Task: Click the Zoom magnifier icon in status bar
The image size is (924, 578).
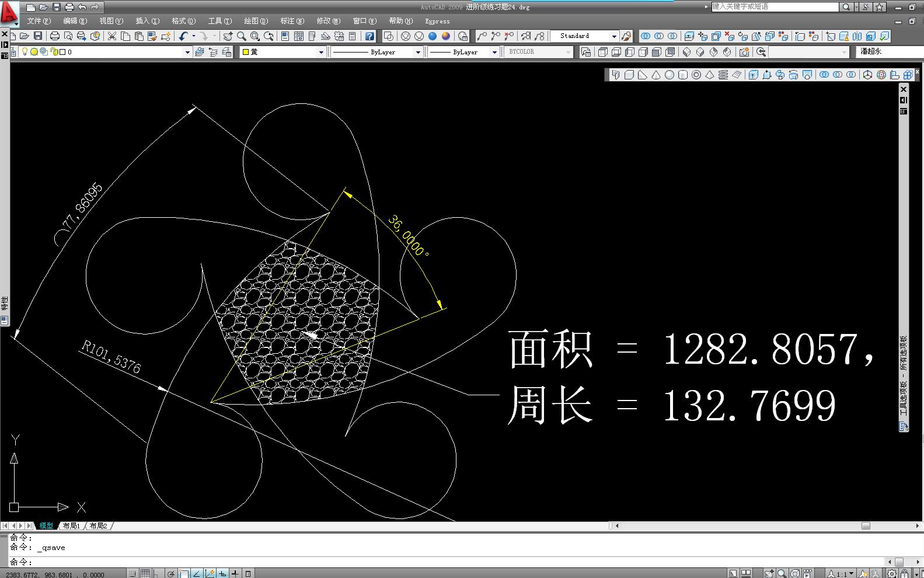Action: tap(782, 573)
